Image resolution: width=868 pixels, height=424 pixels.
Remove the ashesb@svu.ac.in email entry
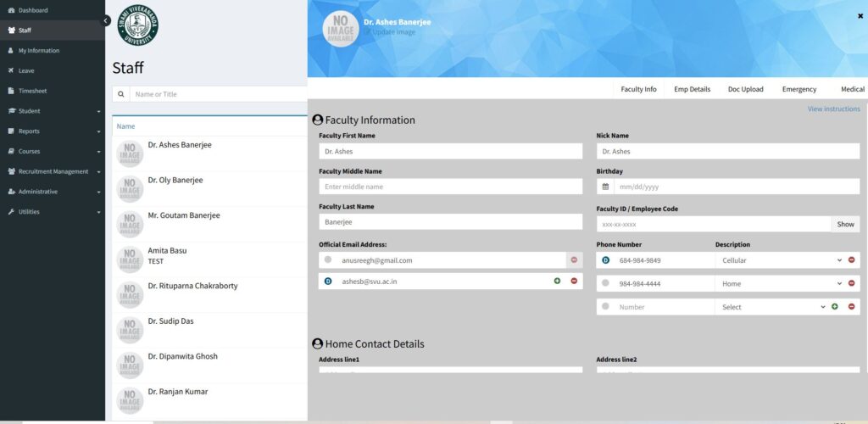(x=574, y=281)
